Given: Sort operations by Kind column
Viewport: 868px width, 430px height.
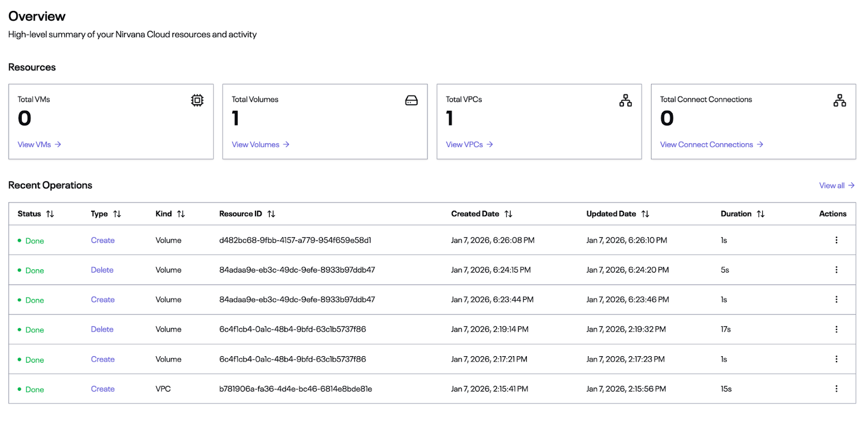Looking at the screenshot, I should (181, 214).
